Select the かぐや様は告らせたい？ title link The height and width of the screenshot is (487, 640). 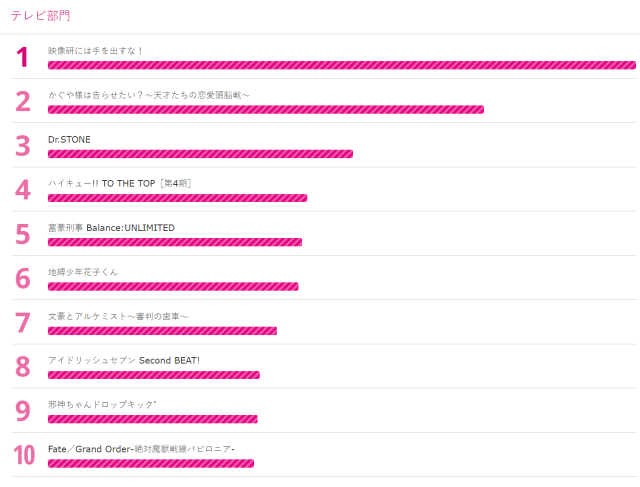coord(148,95)
